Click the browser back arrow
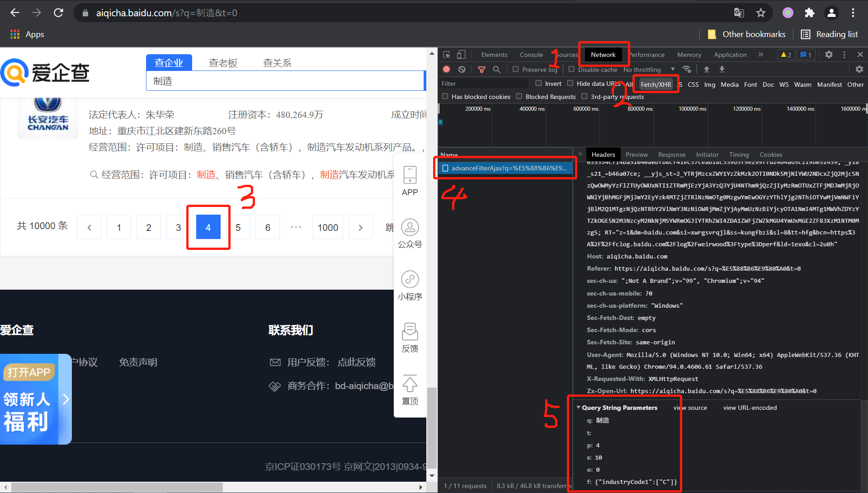The width and height of the screenshot is (868, 493). click(15, 13)
